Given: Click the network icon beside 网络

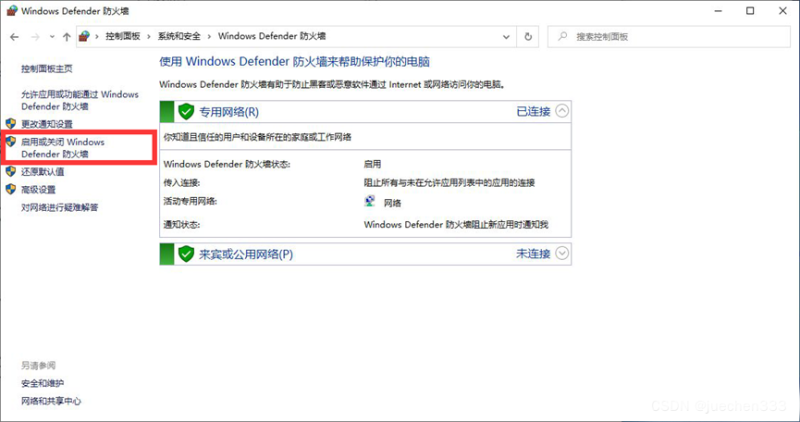Looking at the screenshot, I should point(370,201).
